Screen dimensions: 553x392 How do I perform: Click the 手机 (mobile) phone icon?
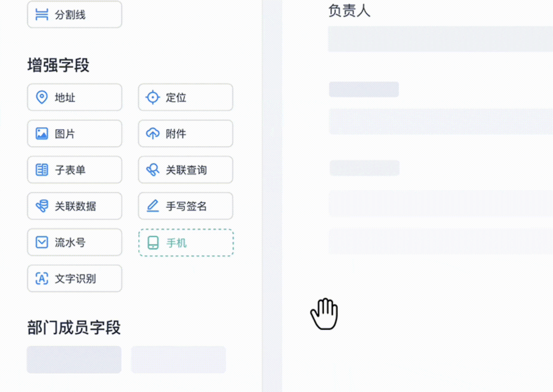[152, 242]
